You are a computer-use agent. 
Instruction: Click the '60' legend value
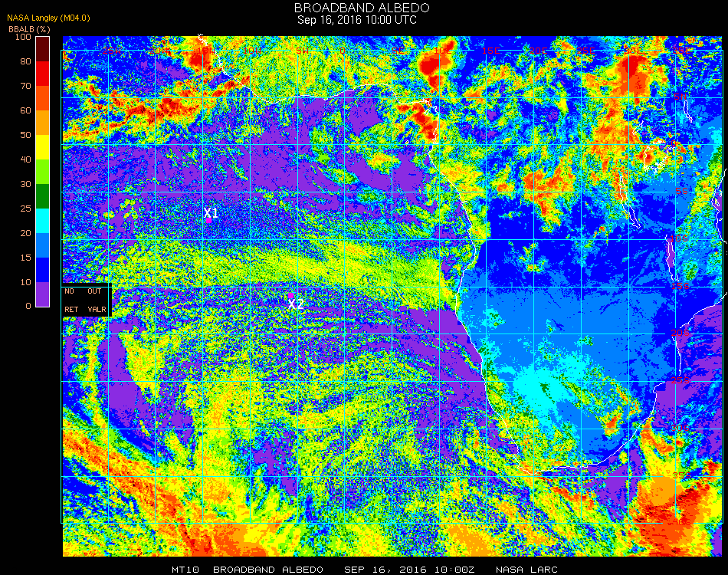[x=25, y=110]
